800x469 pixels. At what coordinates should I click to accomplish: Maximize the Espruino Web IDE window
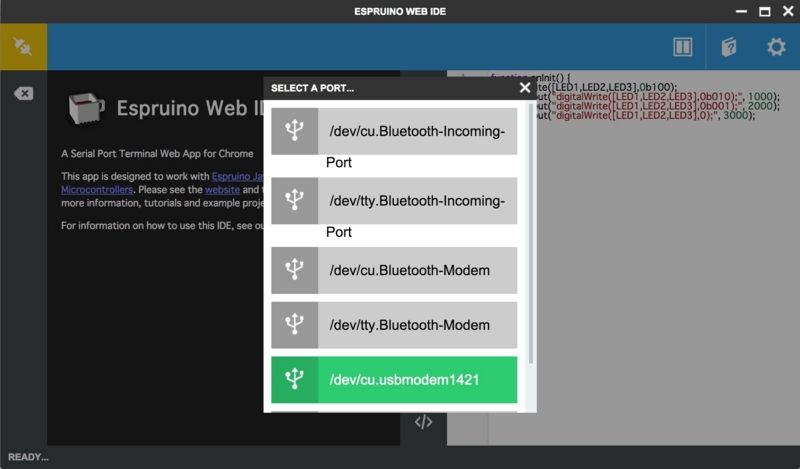764,11
